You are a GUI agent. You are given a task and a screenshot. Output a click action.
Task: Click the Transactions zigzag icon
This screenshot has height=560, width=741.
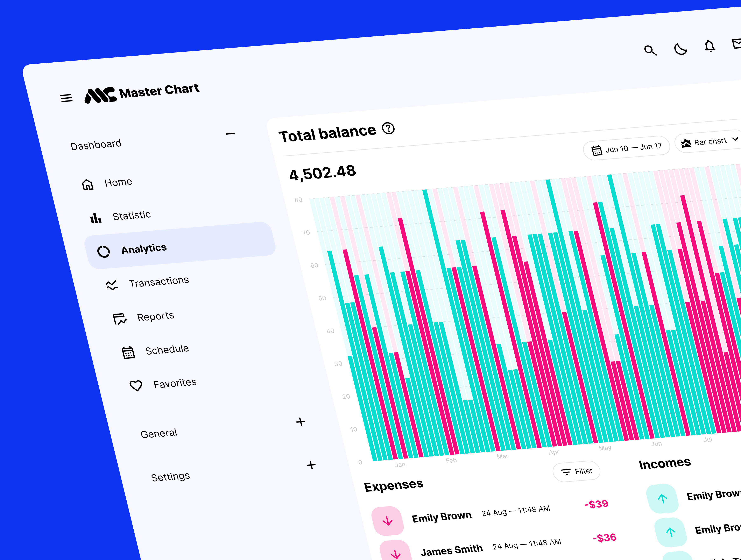(x=112, y=285)
